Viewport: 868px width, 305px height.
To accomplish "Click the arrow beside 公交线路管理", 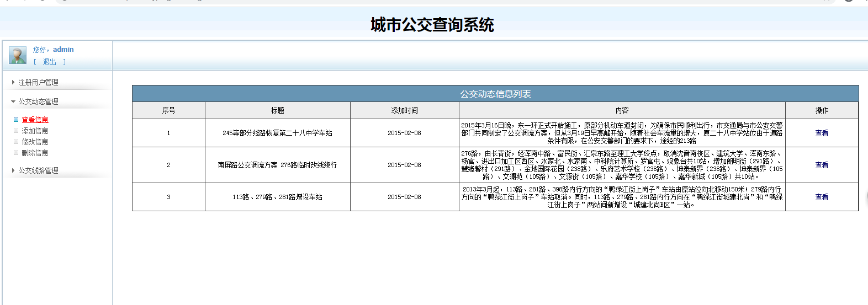I will point(13,170).
